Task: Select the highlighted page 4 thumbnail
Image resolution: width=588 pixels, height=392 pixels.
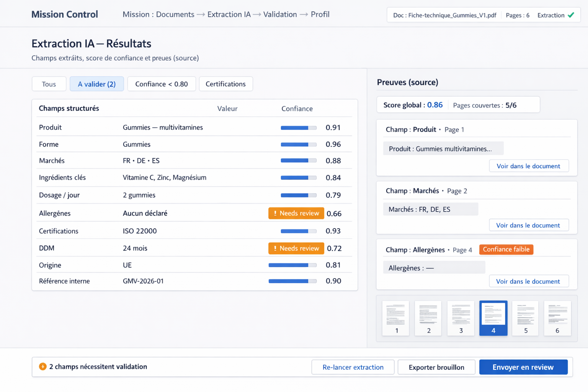Action: (x=493, y=318)
